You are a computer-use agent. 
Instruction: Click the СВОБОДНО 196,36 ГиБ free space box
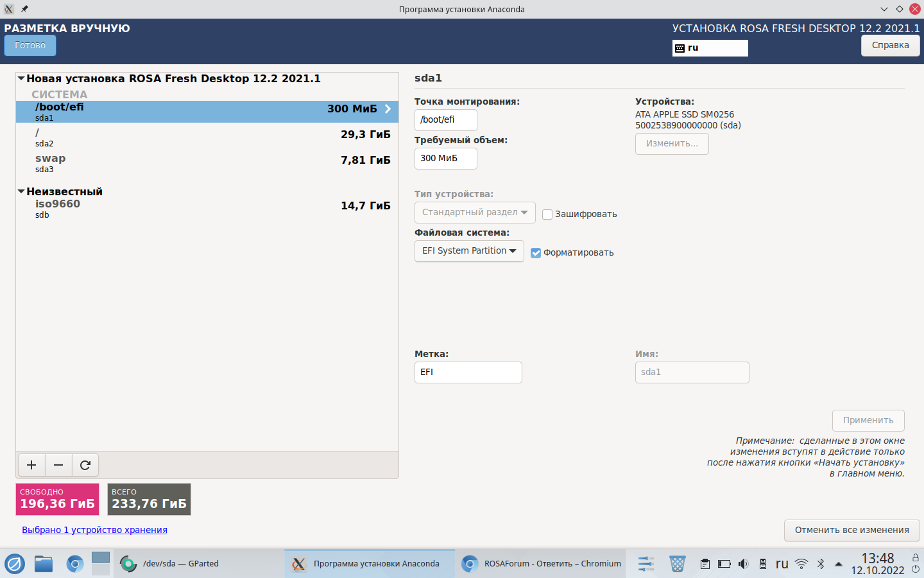point(57,499)
